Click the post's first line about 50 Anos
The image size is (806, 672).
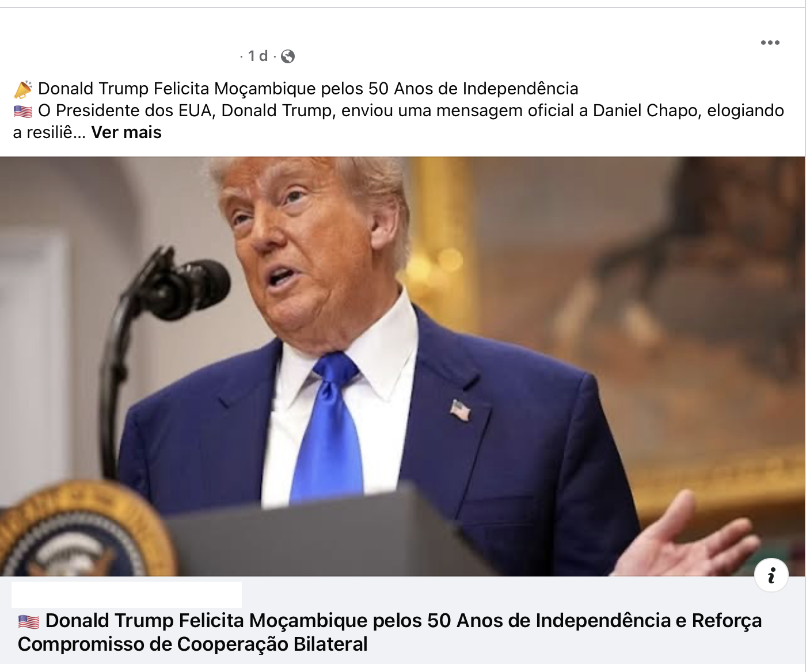308,89
